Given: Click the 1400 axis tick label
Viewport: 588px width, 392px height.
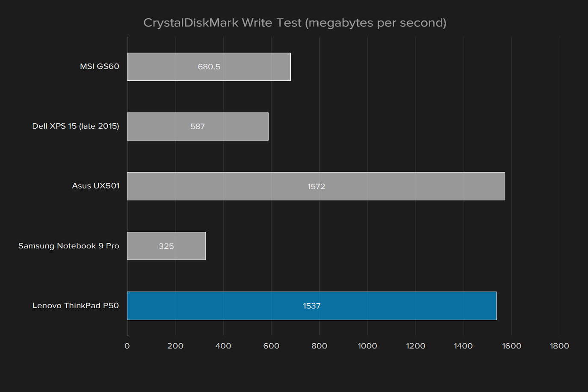Looking at the screenshot, I should pos(464,346).
